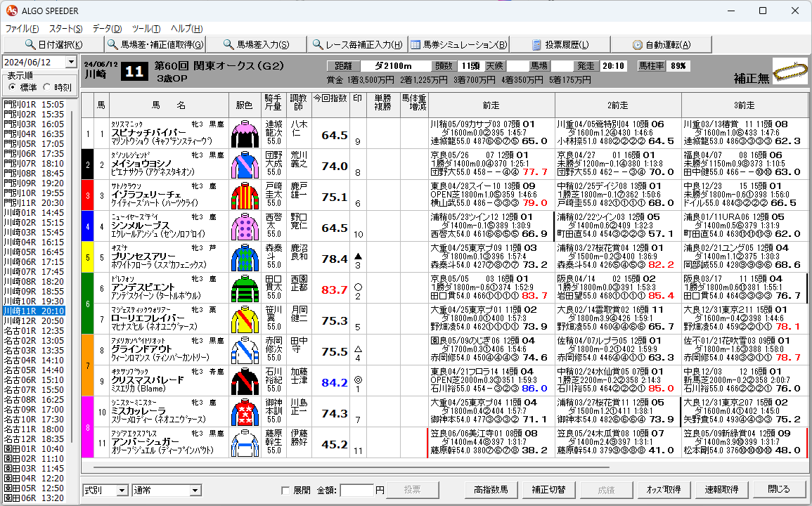The width and height of the screenshot is (812, 506).
Task: Click 補正切替 button
Action: click(549, 489)
